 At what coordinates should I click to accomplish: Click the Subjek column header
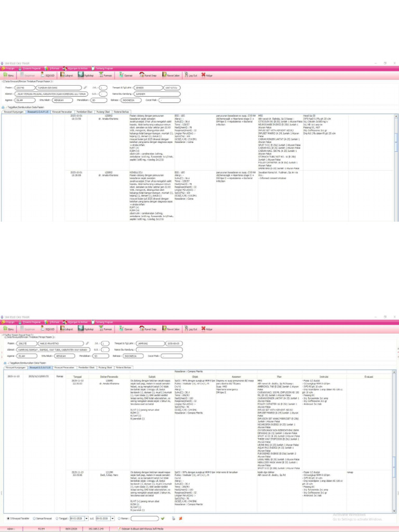pyautogui.click(x=152, y=376)
